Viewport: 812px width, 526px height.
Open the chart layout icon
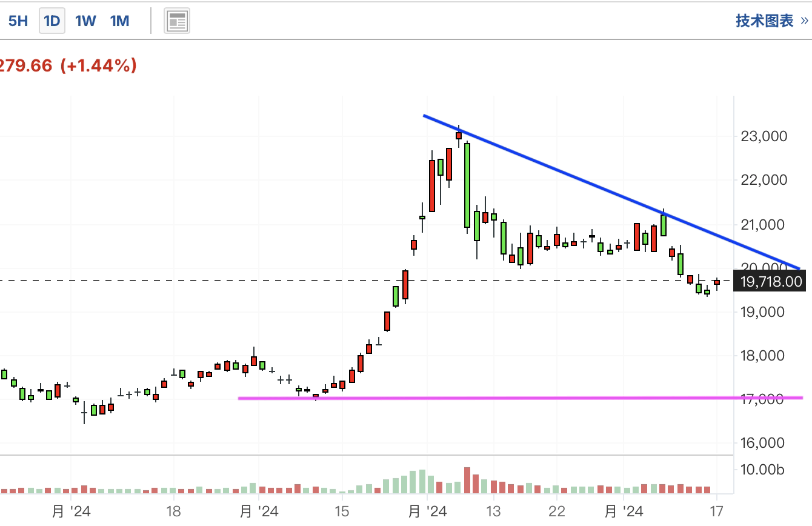click(x=178, y=21)
